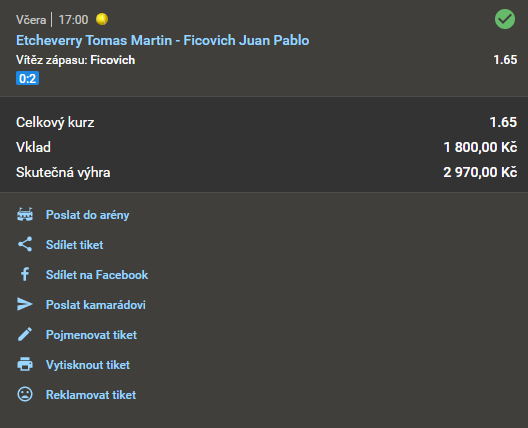Image resolution: width=528 pixels, height=428 pixels.
Task: Click the paper plane send icon
Action: click(25, 304)
